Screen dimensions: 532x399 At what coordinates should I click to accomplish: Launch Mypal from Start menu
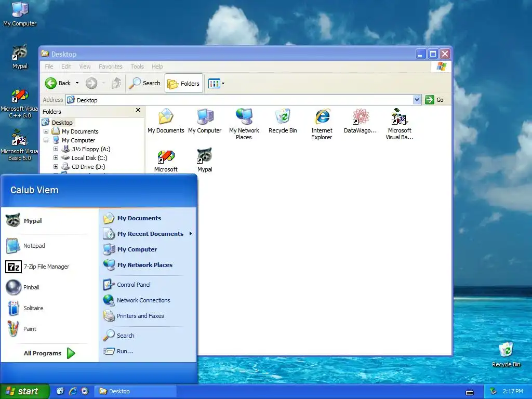click(47, 220)
